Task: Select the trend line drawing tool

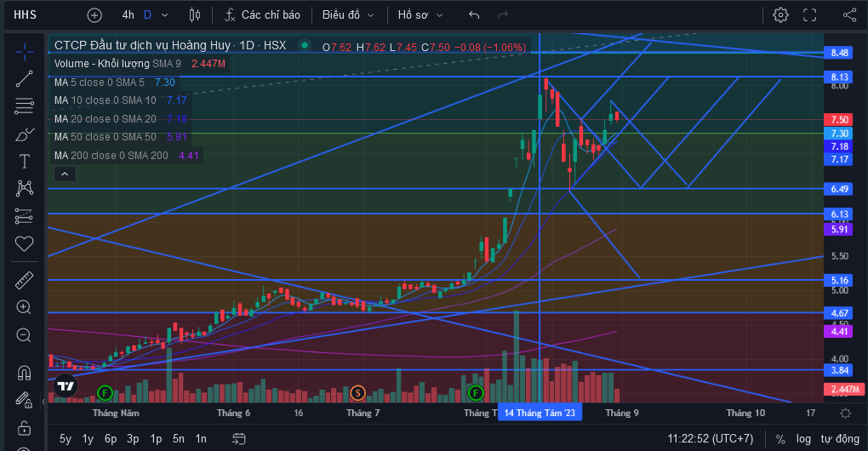Action: [24, 79]
